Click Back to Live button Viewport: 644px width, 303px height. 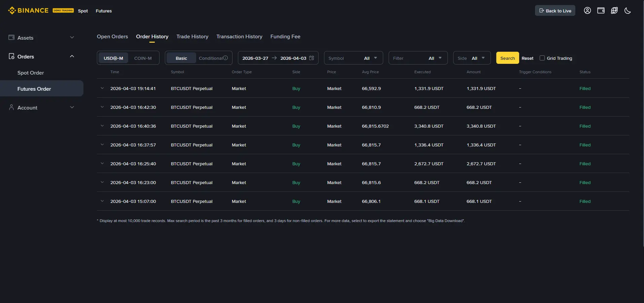[x=555, y=10]
